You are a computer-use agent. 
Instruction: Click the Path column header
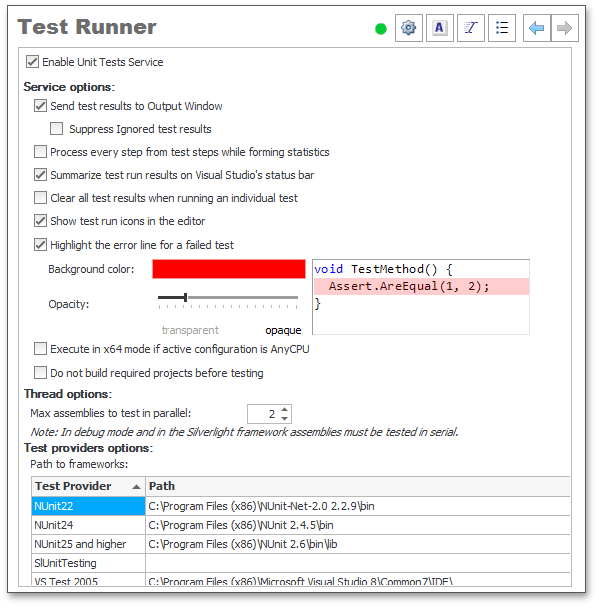point(357,486)
